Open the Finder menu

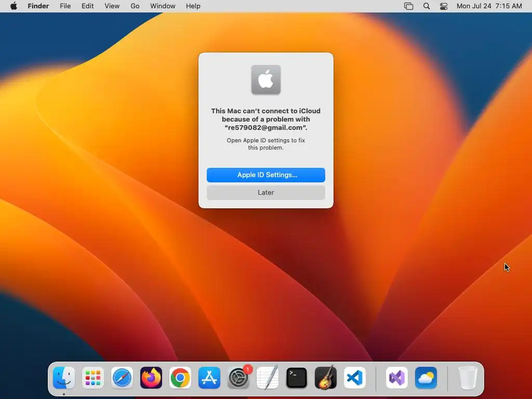[38, 6]
